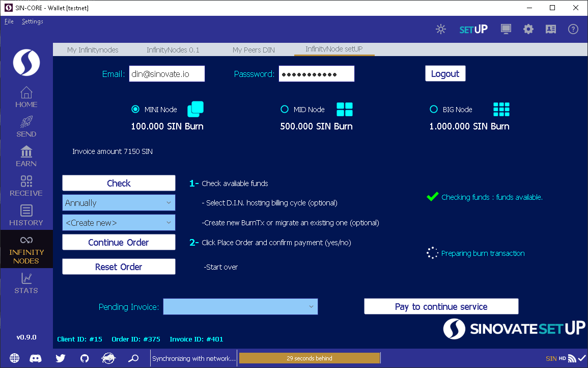
Task: Click 'Order ID: #375' text
Action: tap(136, 339)
